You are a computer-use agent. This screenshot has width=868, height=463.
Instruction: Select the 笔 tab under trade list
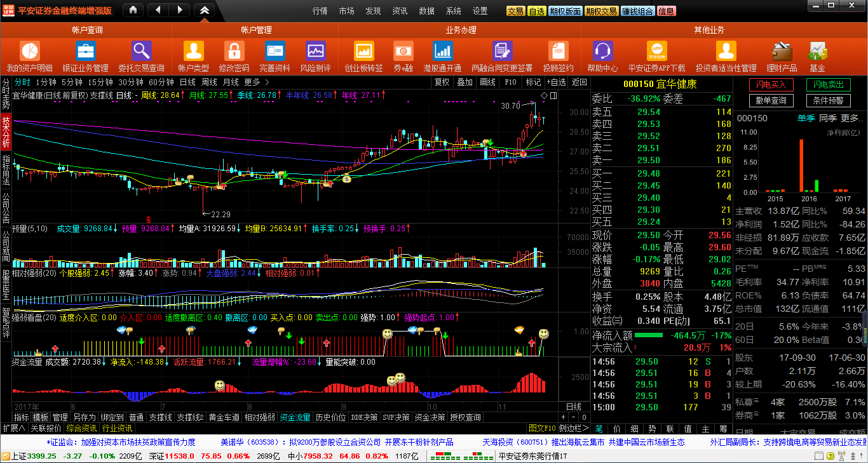click(599, 429)
